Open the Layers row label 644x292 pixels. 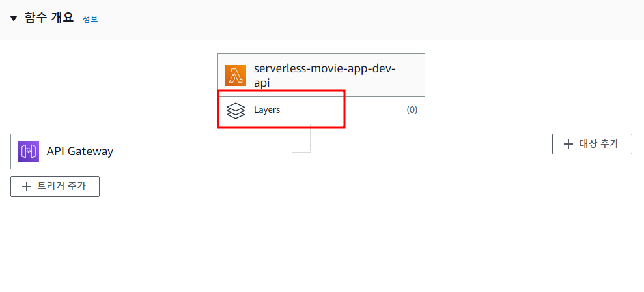(x=267, y=109)
